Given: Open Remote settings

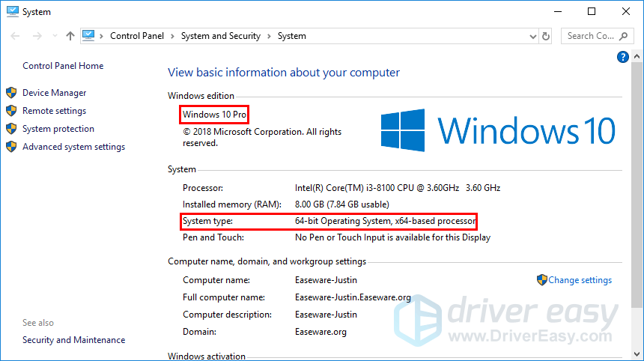Looking at the screenshot, I should coord(54,111).
